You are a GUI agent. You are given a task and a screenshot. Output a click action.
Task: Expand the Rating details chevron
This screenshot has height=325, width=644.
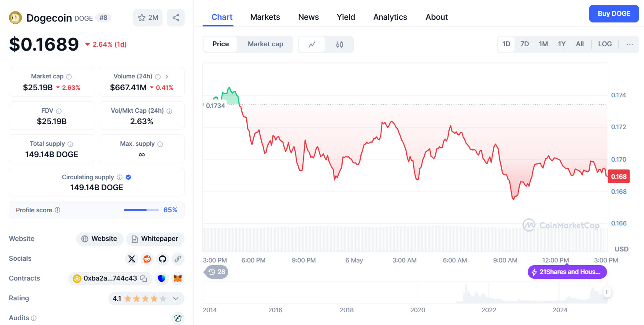pos(175,299)
